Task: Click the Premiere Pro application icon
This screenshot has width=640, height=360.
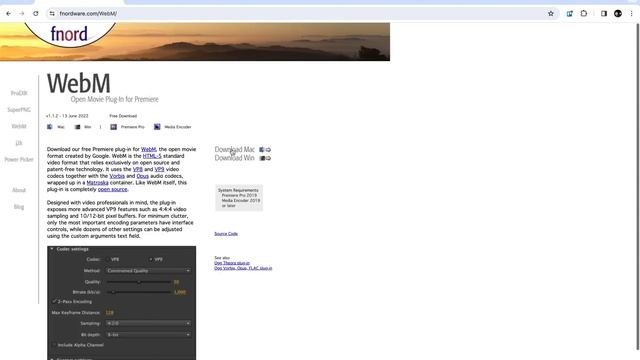Action: pyautogui.click(x=113, y=127)
